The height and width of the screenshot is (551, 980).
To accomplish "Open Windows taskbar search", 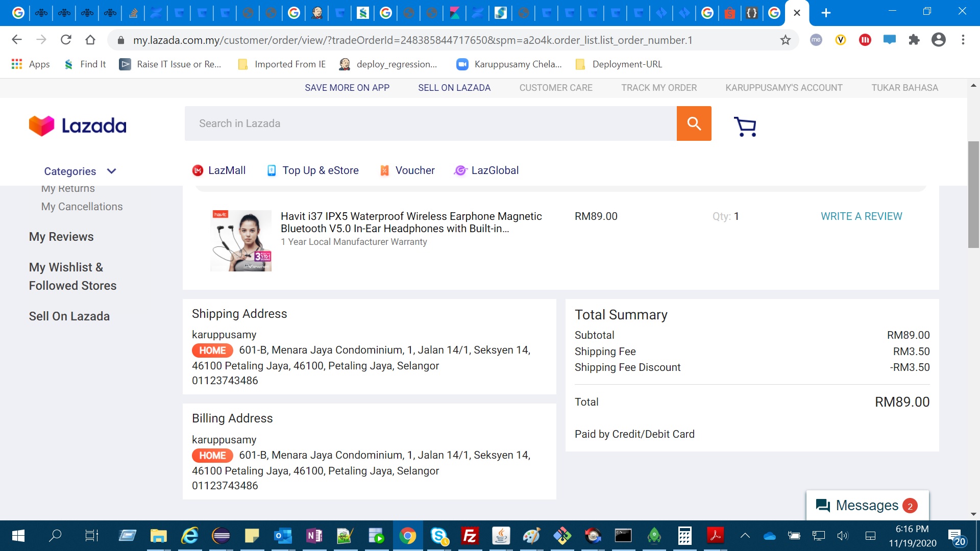I will click(x=55, y=536).
